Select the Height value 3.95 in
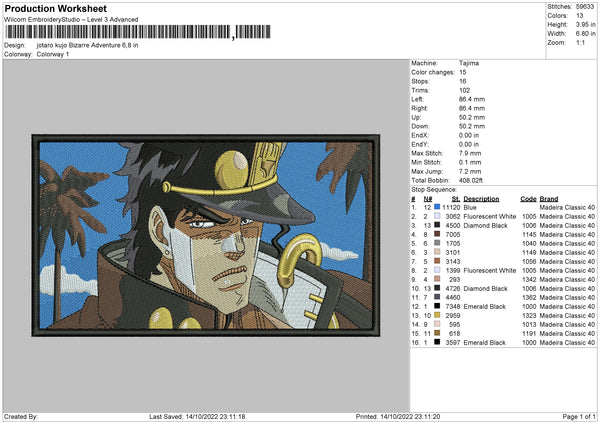 pos(585,24)
